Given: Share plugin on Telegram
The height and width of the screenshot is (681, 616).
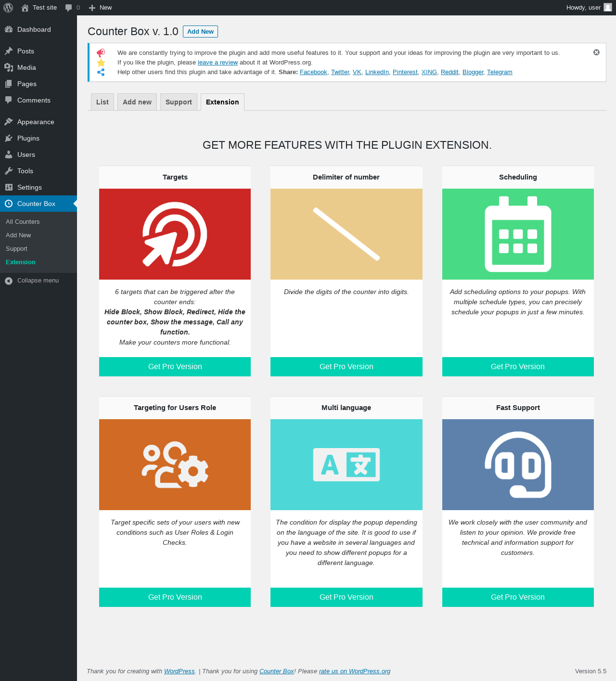Looking at the screenshot, I should tap(500, 72).
